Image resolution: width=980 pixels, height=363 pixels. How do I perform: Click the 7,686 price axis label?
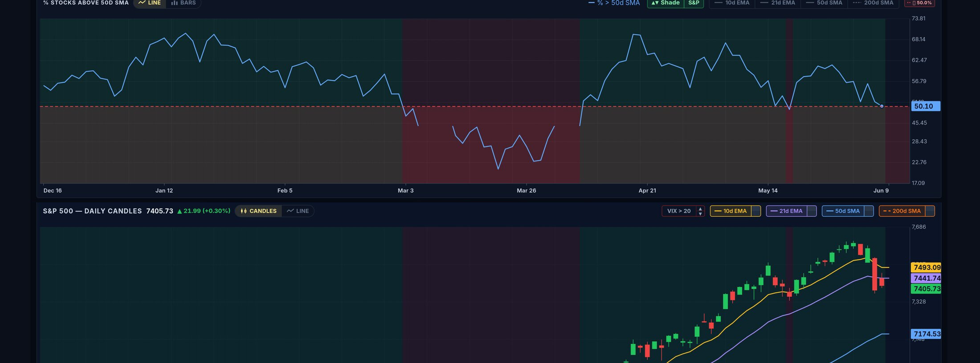[919, 227]
